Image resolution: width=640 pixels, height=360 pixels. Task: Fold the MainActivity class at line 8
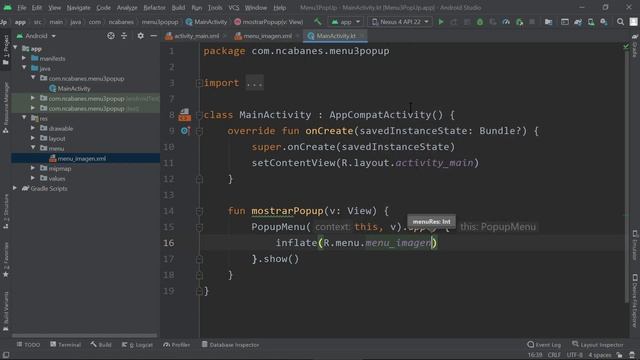pos(199,115)
